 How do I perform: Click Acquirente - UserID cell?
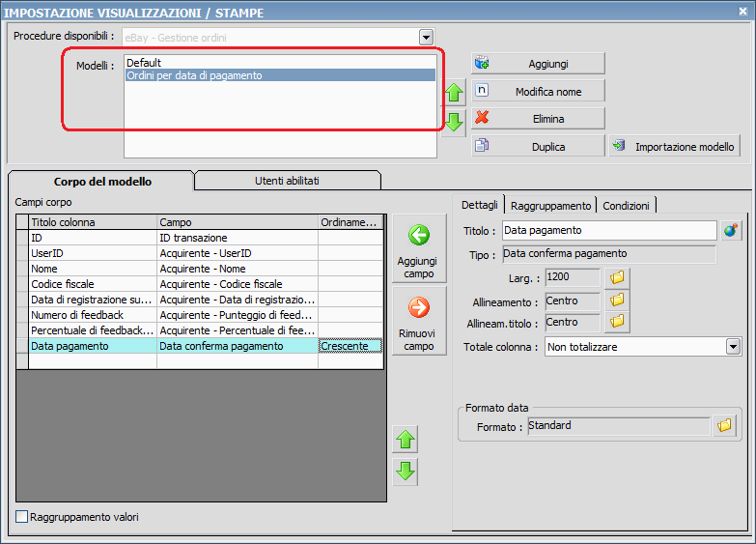coord(238,253)
